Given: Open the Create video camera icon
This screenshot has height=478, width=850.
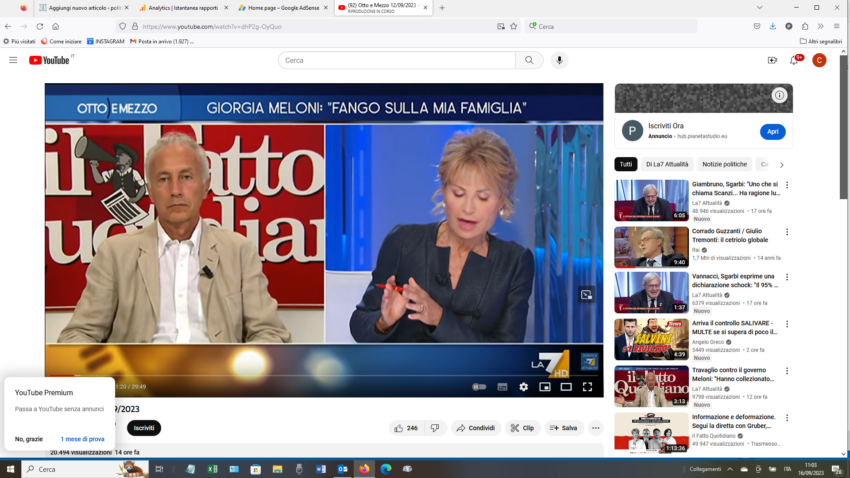Looking at the screenshot, I should point(772,60).
